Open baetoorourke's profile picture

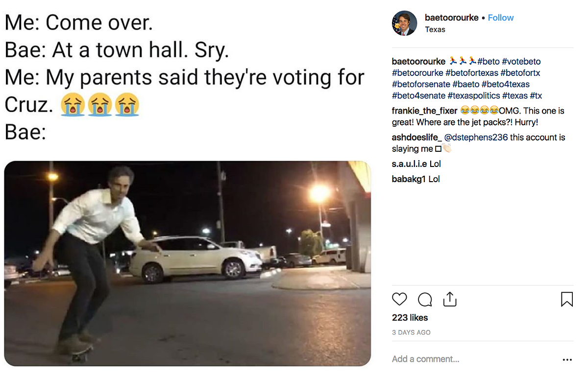pos(405,23)
